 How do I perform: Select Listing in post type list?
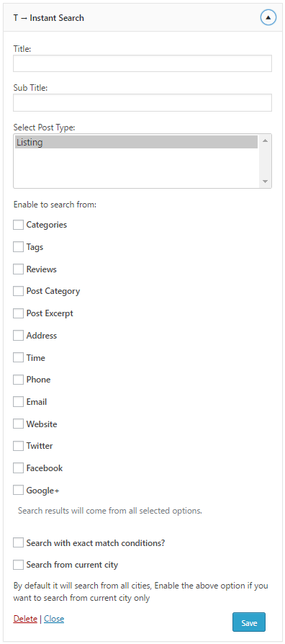click(x=137, y=142)
